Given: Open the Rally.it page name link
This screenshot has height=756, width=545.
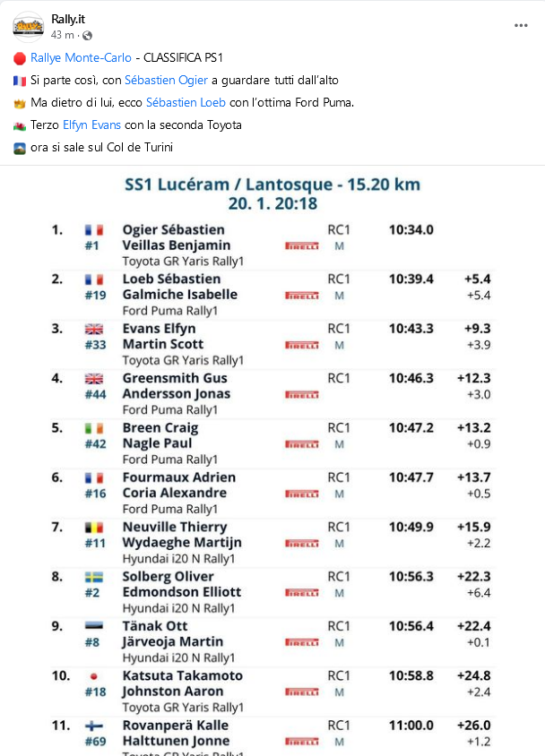Looking at the screenshot, I should pyautogui.click(x=68, y=19).
